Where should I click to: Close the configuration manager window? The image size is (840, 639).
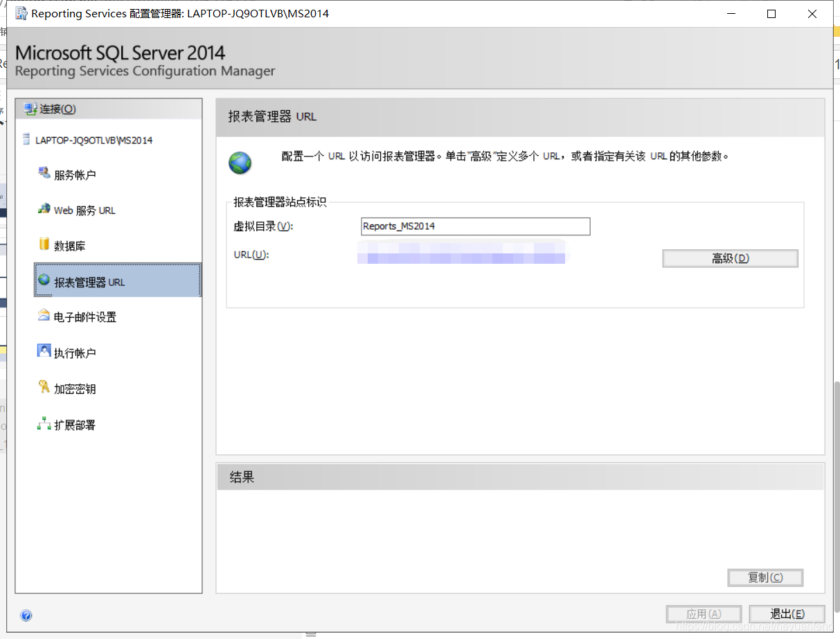point(812,13)
